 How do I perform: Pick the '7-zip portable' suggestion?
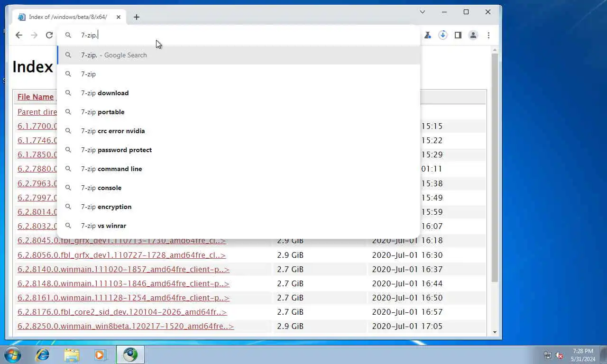tap(239, 112)
